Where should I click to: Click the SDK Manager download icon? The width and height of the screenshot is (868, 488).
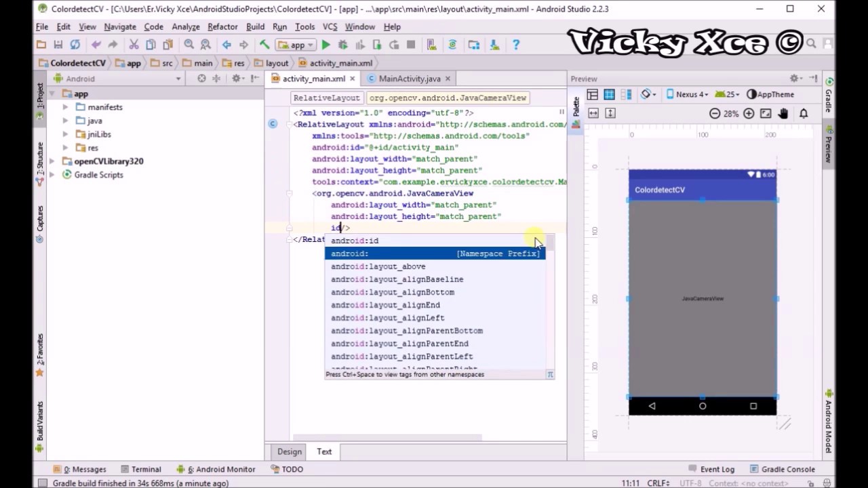coord(494,45)
